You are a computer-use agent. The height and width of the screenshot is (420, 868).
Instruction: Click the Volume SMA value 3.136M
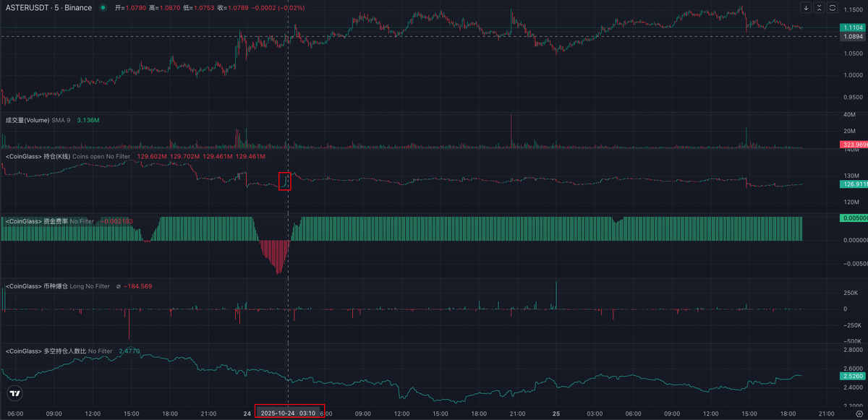tap(88, 120)
